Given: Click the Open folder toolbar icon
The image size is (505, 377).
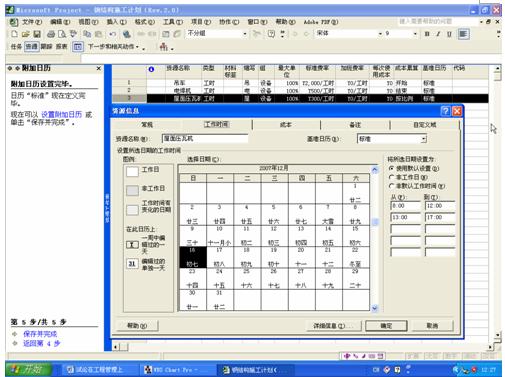Looking at the screenshot, I should coord(26,34).
